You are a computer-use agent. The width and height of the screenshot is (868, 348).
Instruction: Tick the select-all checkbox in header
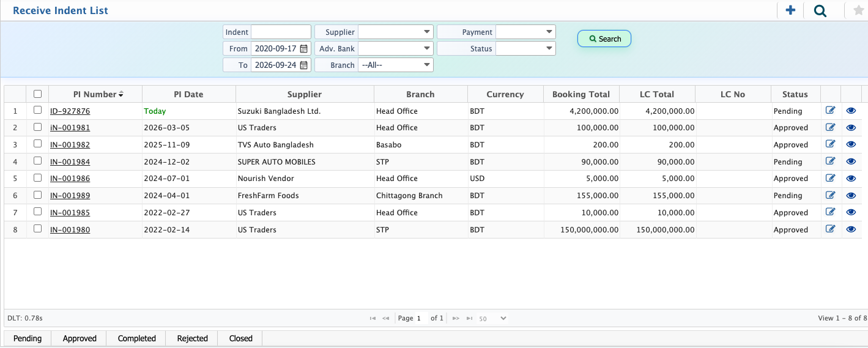coord(38,94)
